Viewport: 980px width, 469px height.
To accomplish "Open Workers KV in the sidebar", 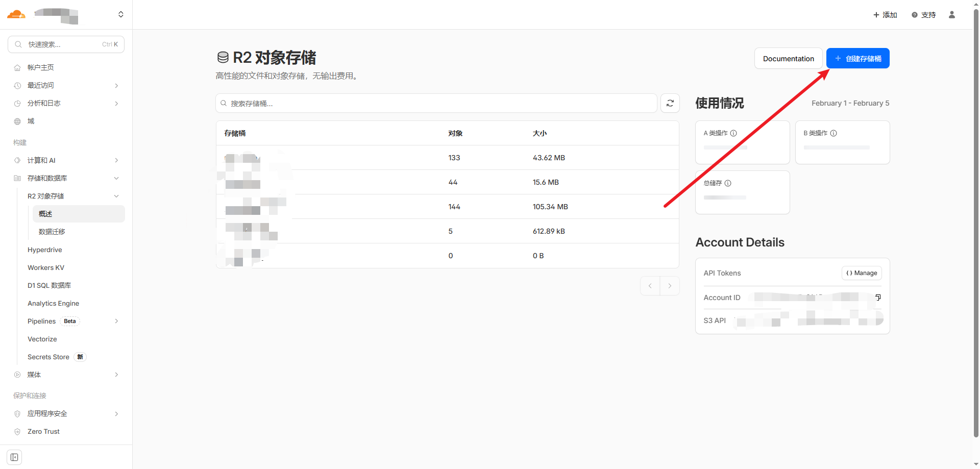I will (x=46, y=267).
